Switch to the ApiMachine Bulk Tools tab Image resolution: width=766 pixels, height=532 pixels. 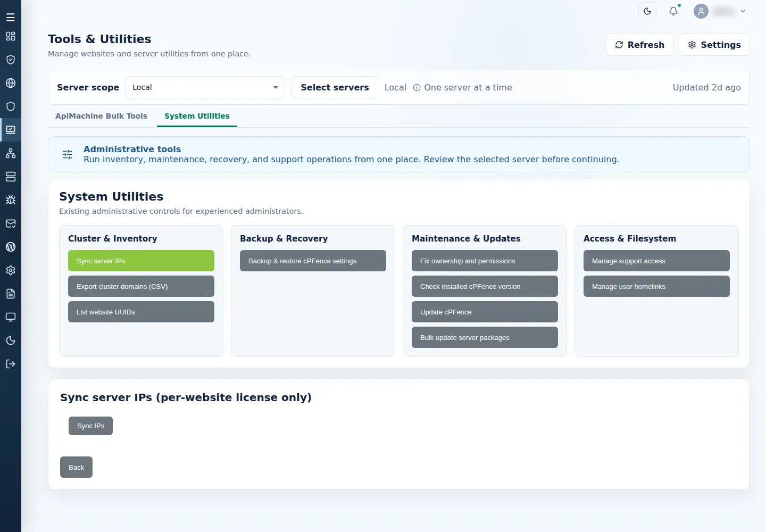(x=101, y=116)
